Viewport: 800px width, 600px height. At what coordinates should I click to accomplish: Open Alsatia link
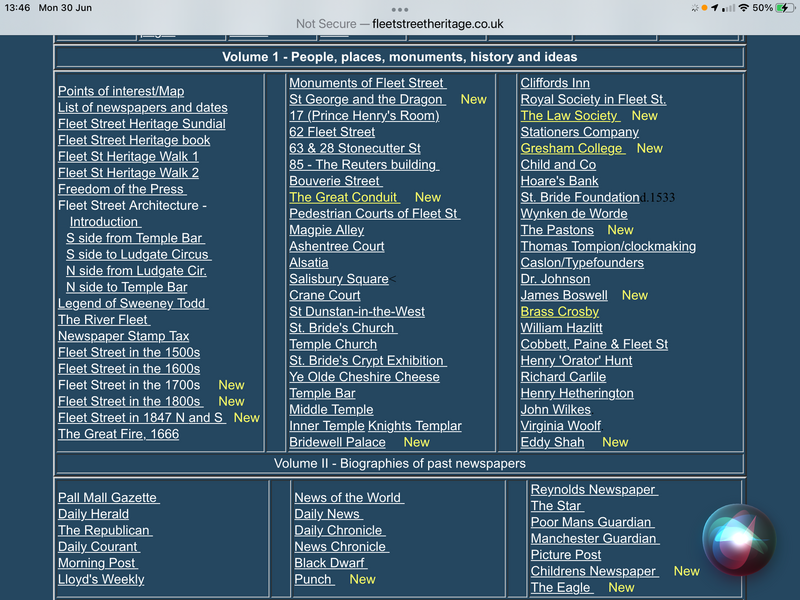click(x=309, y=263)
